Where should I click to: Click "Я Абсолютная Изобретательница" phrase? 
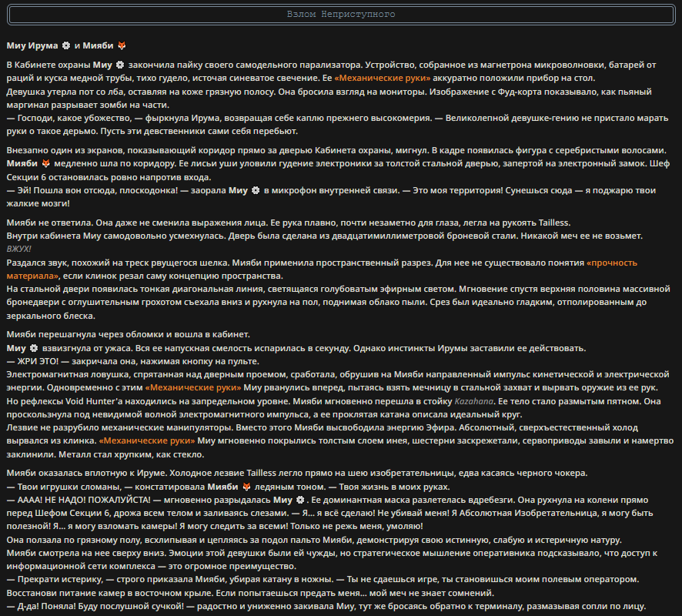coord(524,514)
